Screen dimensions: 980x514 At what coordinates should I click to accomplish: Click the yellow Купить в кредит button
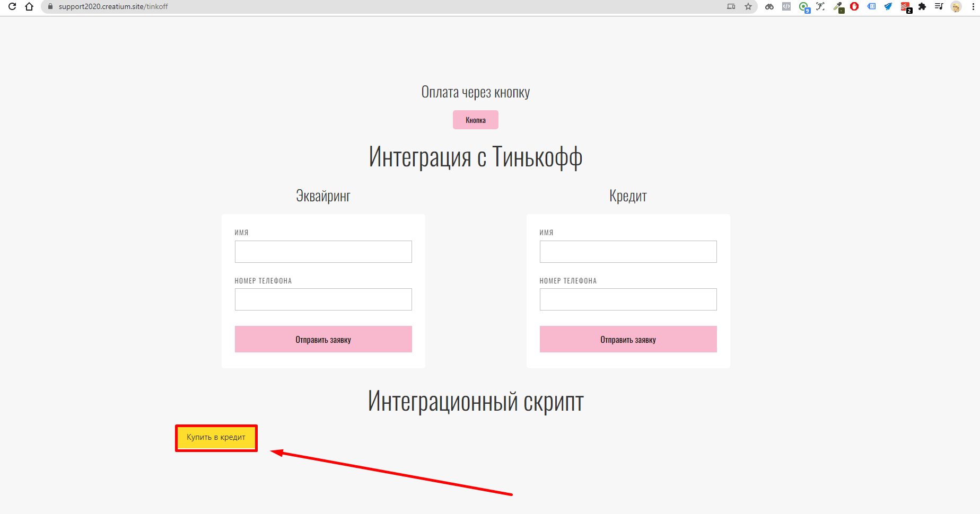click(x=216, y=438)
